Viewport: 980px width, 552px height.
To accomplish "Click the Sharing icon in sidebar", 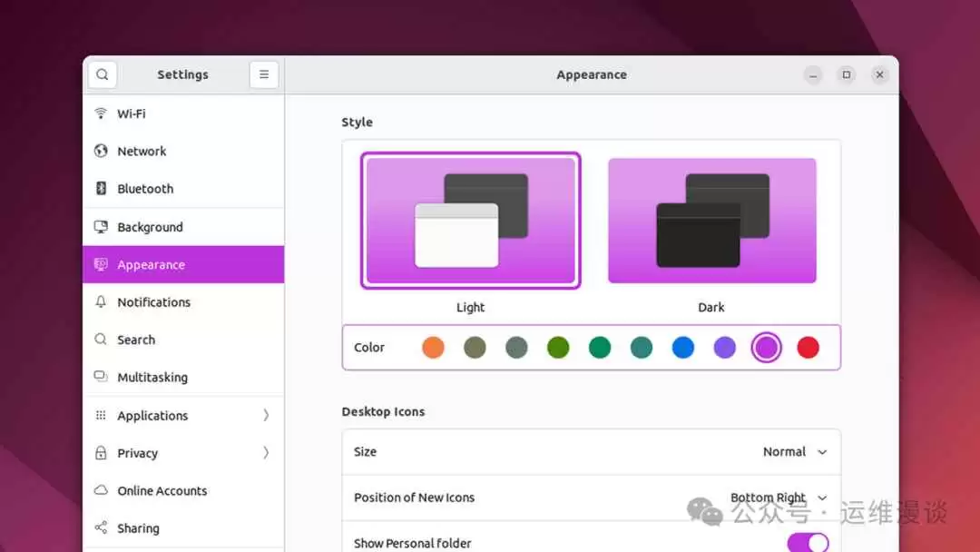I will [101, 528].
